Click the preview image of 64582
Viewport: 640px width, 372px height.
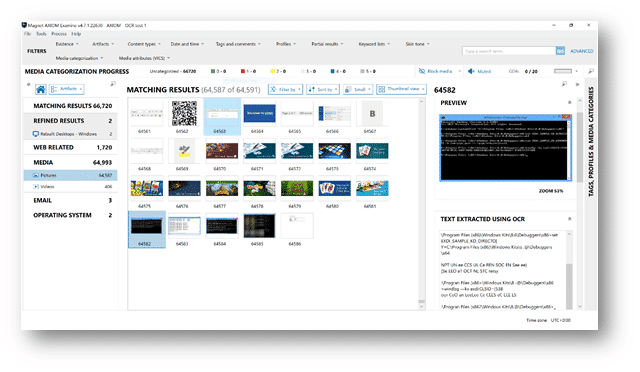505,148
